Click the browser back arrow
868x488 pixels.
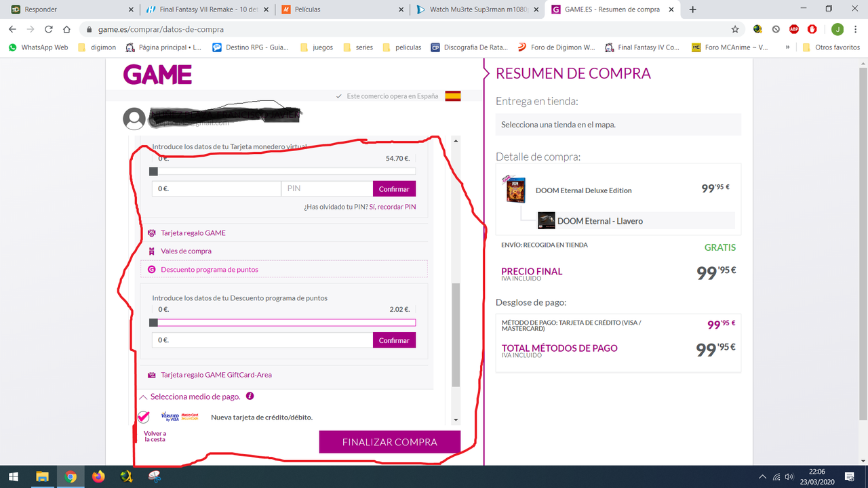coord(12,29)
